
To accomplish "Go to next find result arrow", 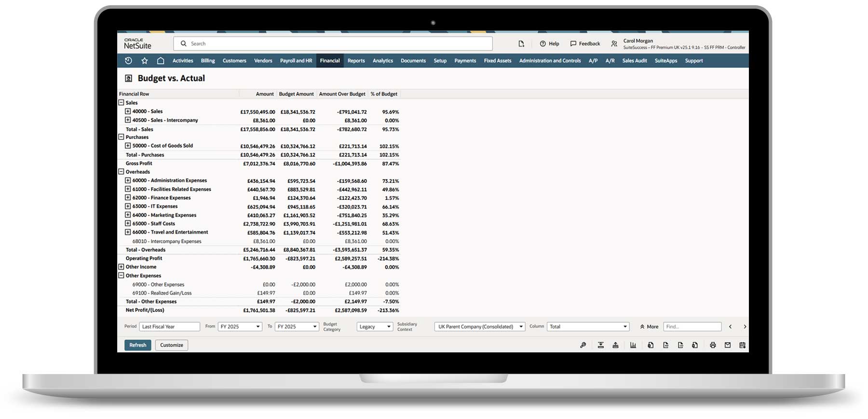I will [745, 327].
